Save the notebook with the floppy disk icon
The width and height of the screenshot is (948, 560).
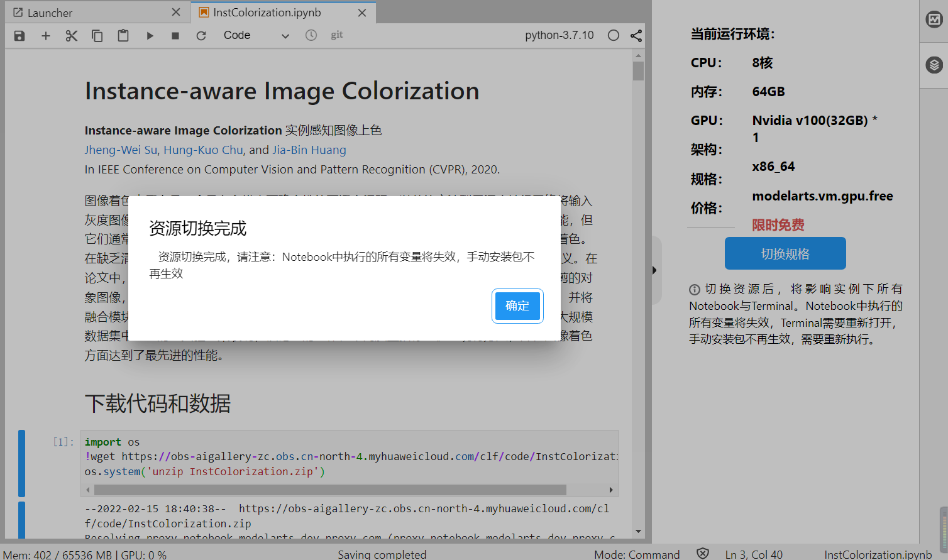[19, 36]
